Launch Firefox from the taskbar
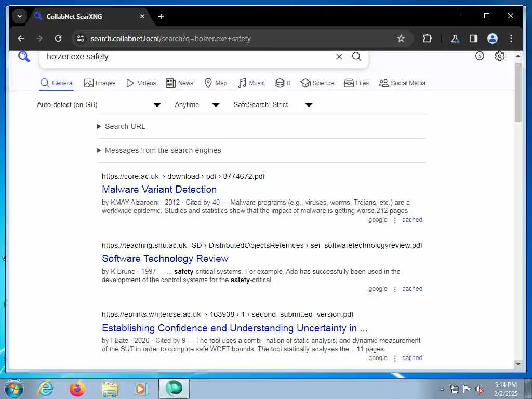 [77, 389]
